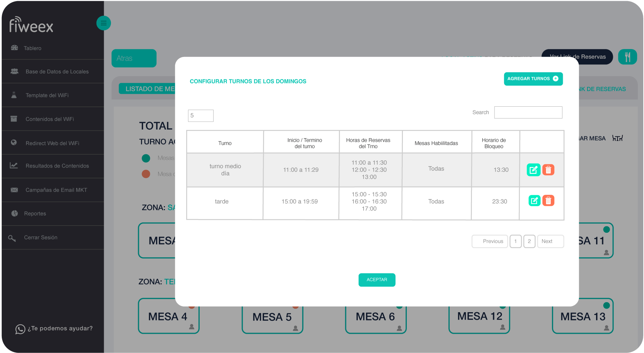Go to pagination page 2

pyautogui.click(x=529, y=241)
